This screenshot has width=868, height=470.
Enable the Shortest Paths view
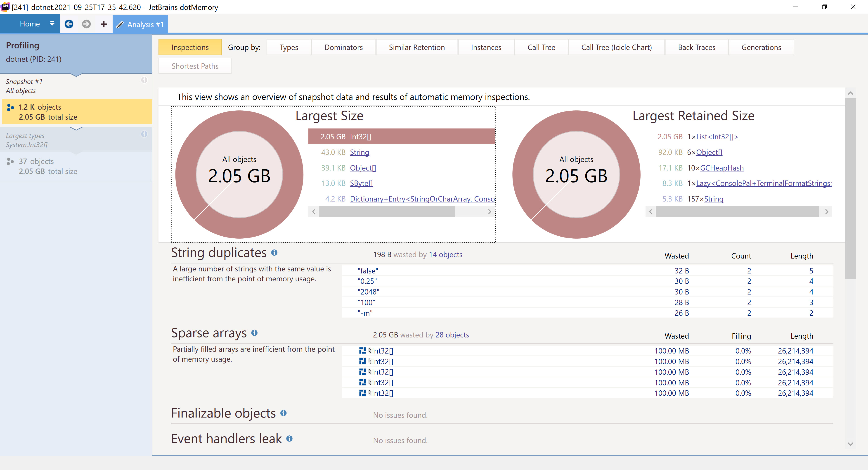coord(195,66)
